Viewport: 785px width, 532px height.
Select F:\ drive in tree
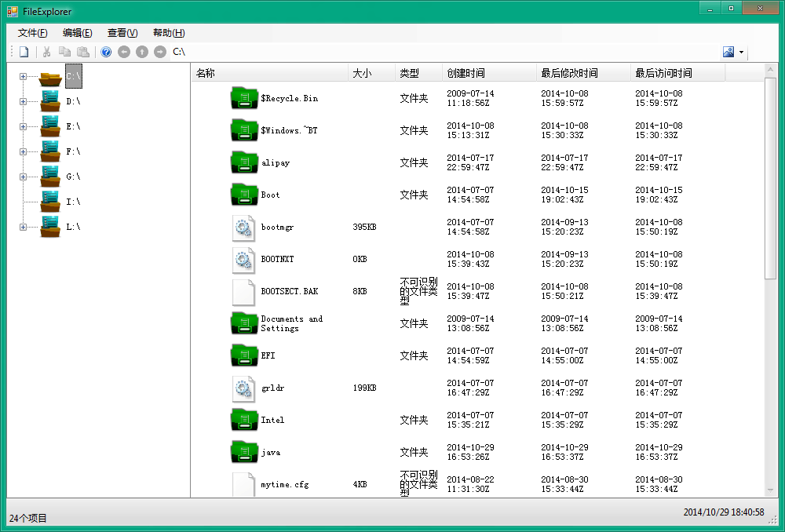[73, 151]
